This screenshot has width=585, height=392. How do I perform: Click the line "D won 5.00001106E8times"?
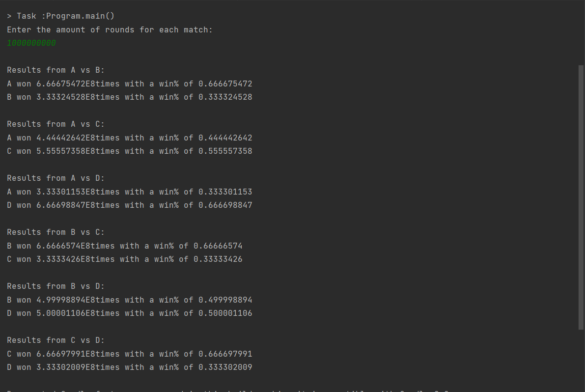[129, 313]
